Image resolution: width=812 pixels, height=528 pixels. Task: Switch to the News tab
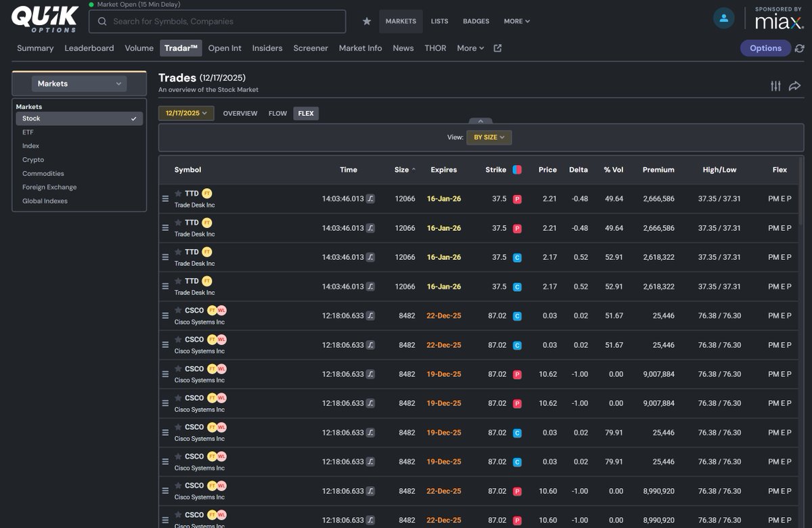403,48
